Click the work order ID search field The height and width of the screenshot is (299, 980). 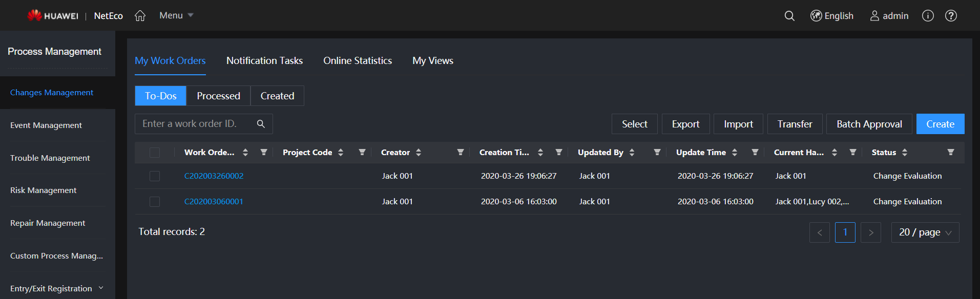(197, 124)
